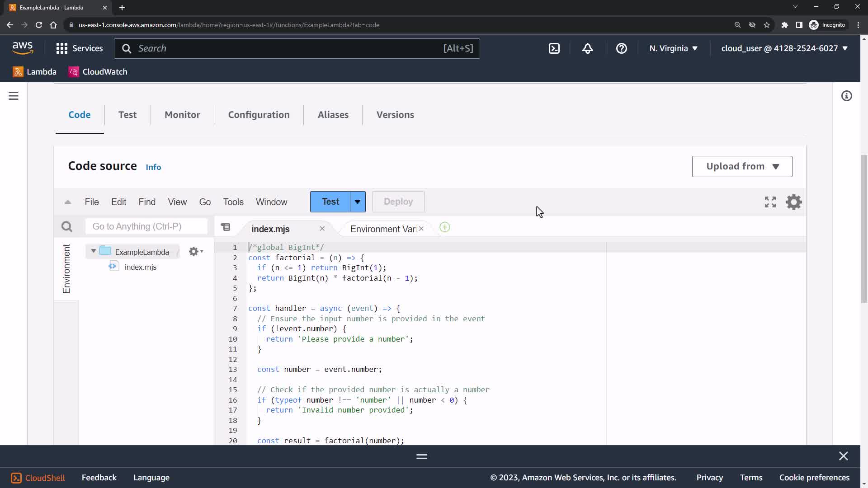Open the Tools menu in editor
The height and width of the screenshot is (488, 868).
233,202
